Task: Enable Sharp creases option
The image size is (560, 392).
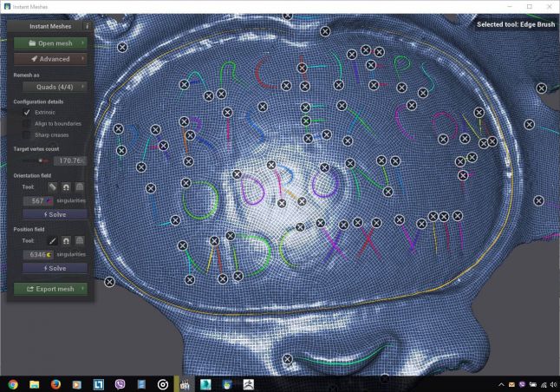Action: [x=27, y=135]
